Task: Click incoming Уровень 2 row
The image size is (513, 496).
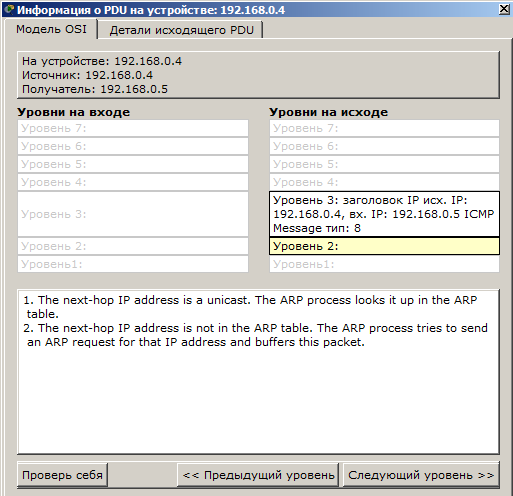Action: [x=133, y=246]
